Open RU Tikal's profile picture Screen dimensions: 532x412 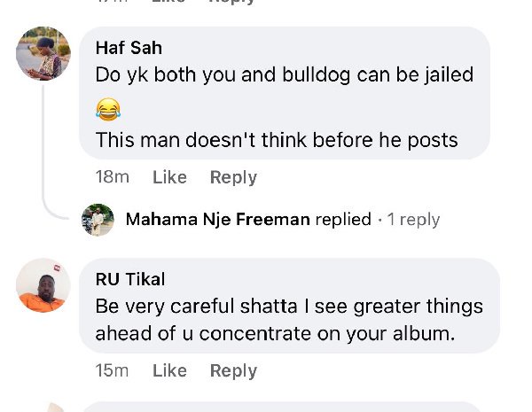42,284
